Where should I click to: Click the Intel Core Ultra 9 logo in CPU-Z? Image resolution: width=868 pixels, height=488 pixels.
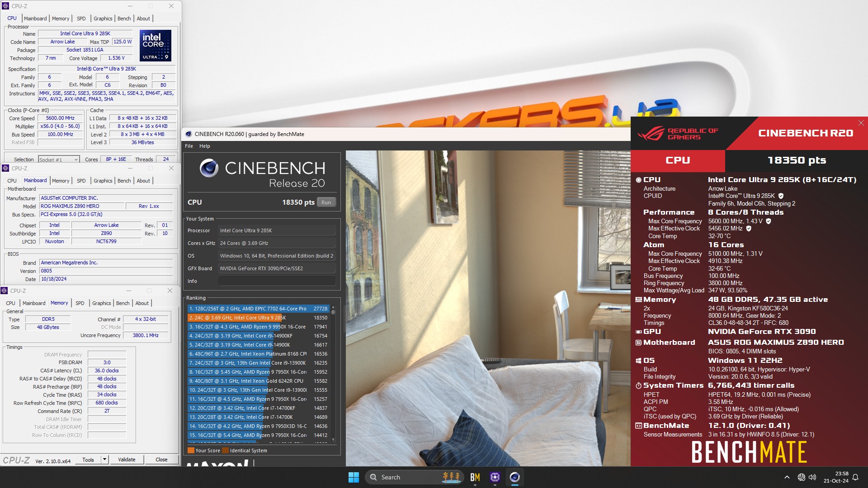[x=156, y=46]
